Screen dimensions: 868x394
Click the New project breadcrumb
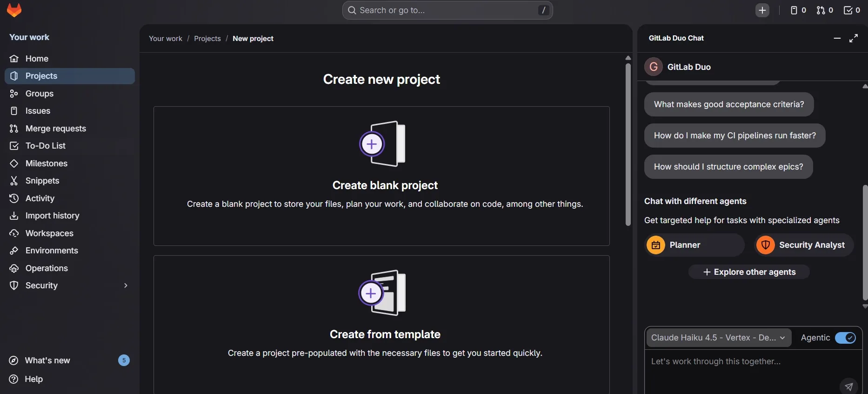253,39
